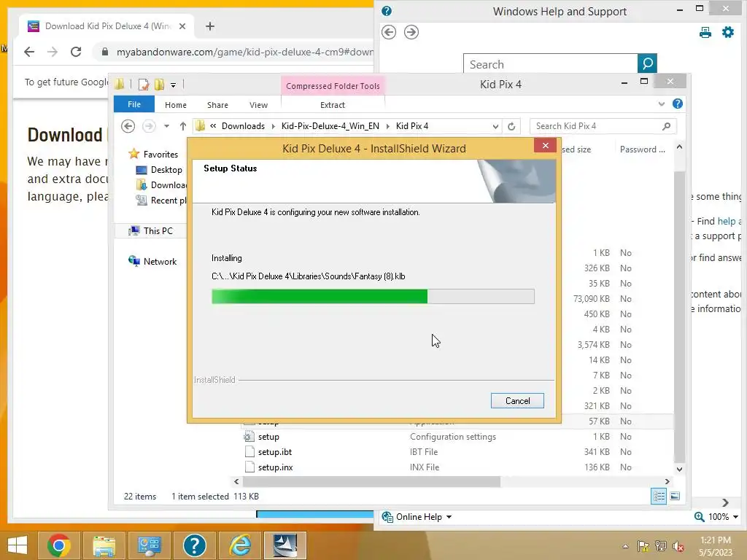Click Properties icon in Explorer quick access toolbar
Screen dimensions: 747x560
click(x=144, y=85)
